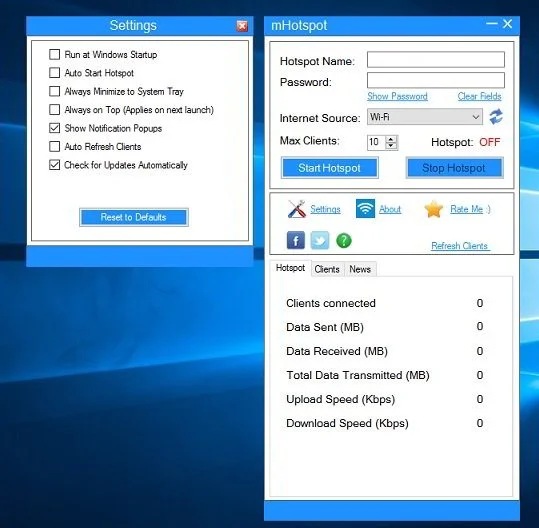Image resolution: width=539 pixels, height=528 pixels.
Task: Click the 'Download Speed (Kbps)' label
Action: pos(347,423)
